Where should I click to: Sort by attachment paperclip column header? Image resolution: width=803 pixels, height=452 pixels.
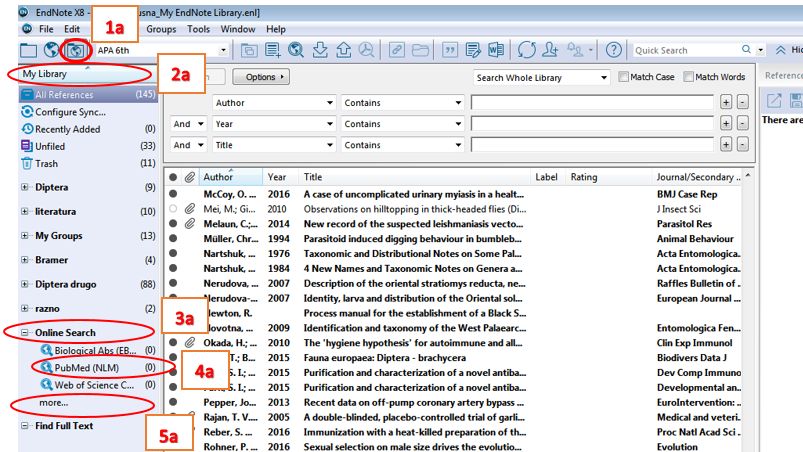189,177
